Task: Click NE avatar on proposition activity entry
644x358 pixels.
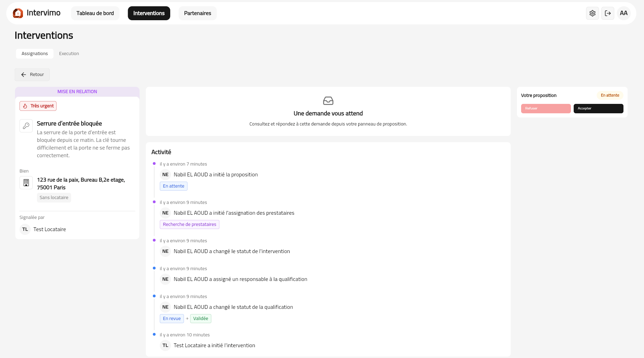Action: point(165,175)
